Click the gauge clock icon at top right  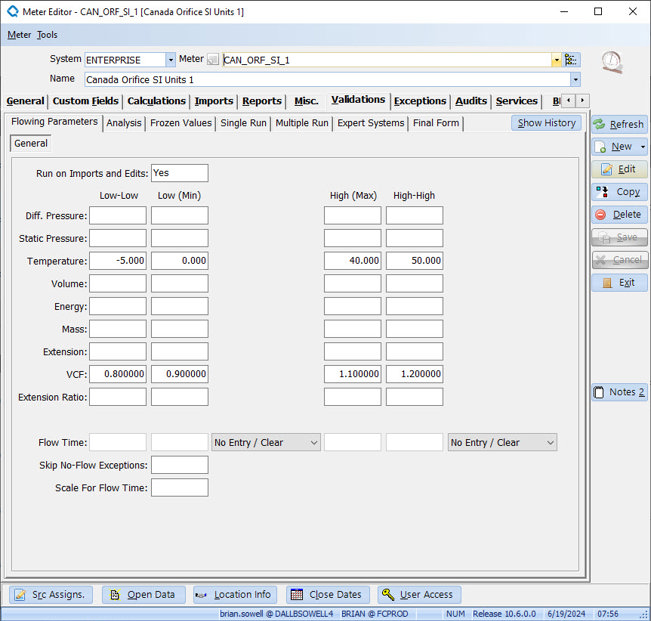[x=612, y=62]
